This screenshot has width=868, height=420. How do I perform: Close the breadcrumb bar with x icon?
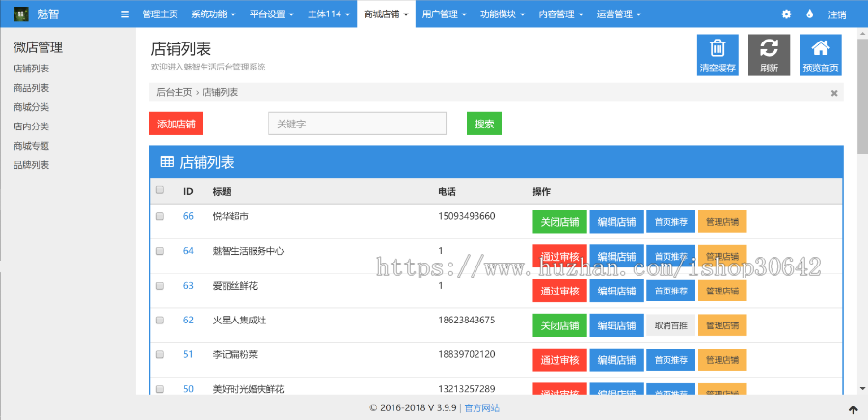[x=833, y=93]
